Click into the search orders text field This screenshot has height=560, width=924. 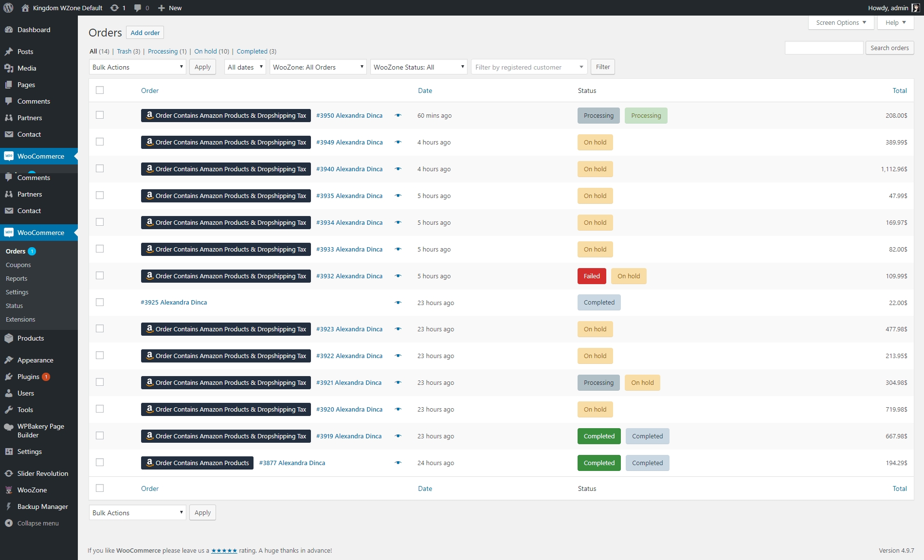click(x=824, y=48)
